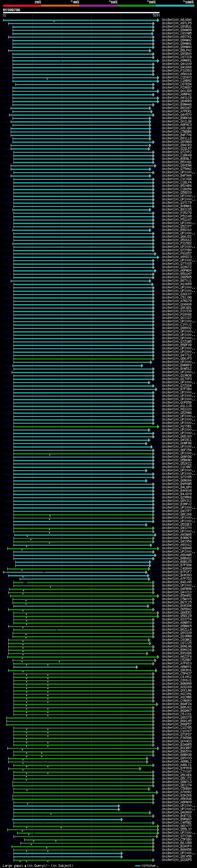This screenshot has height=868, width=197.
Task: Select hit label UniRef100_Q4UHG9
Action: (177, 812)
